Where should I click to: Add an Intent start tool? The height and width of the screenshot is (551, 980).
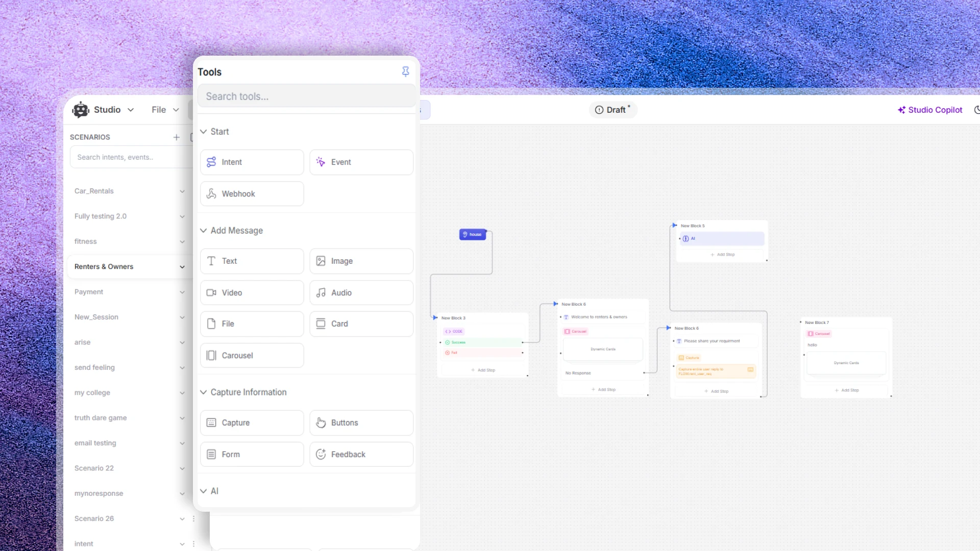point(252,162)
